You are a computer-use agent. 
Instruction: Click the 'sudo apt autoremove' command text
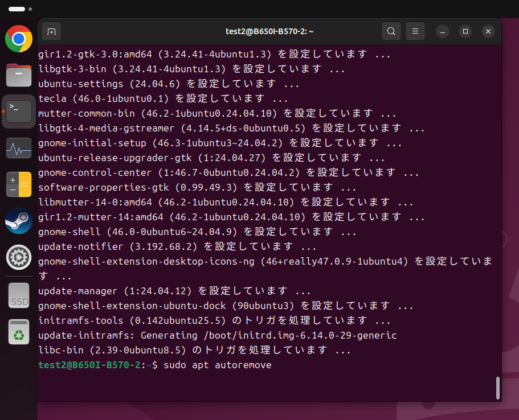click(218, 365)
